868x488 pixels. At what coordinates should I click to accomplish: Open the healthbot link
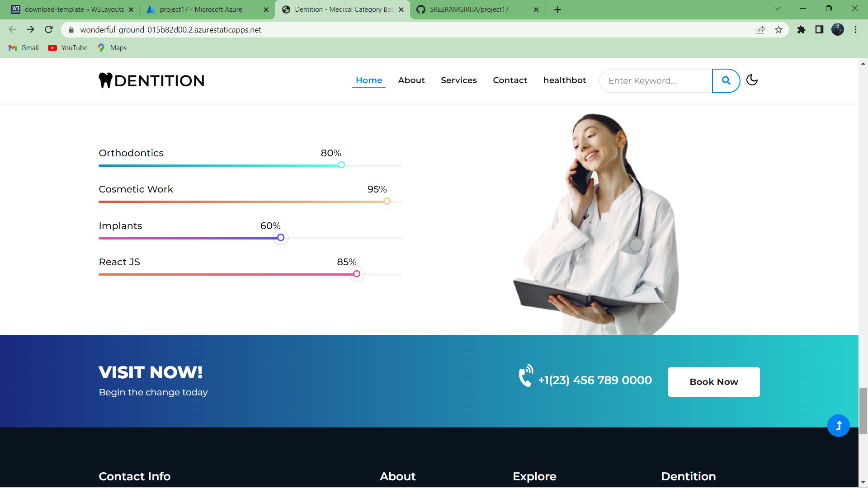click(x=564, y=80)
